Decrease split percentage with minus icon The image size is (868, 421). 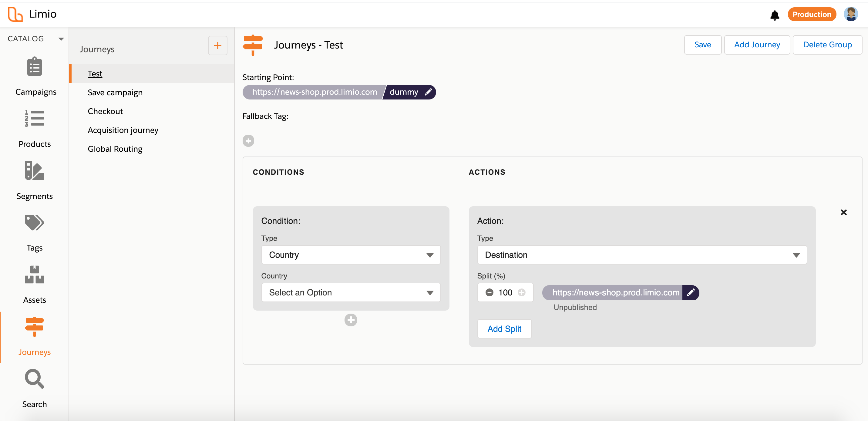pos(490,293)
